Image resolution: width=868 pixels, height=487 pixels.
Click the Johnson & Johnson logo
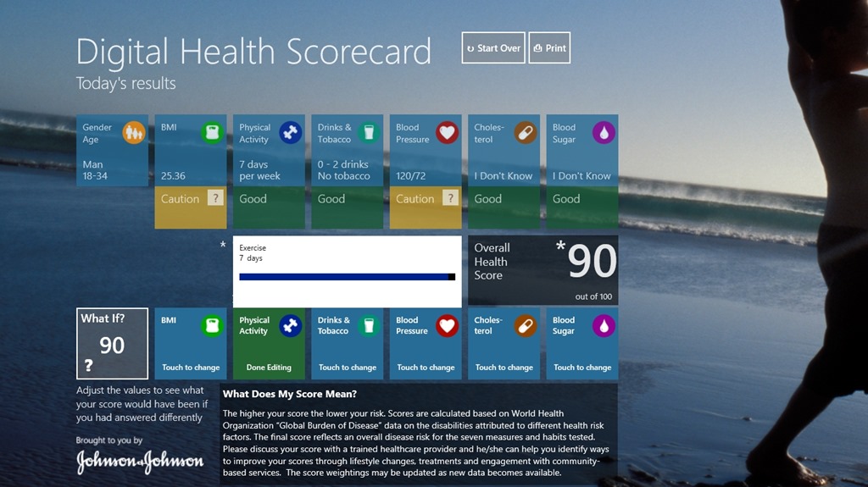(x=140, y=462)
